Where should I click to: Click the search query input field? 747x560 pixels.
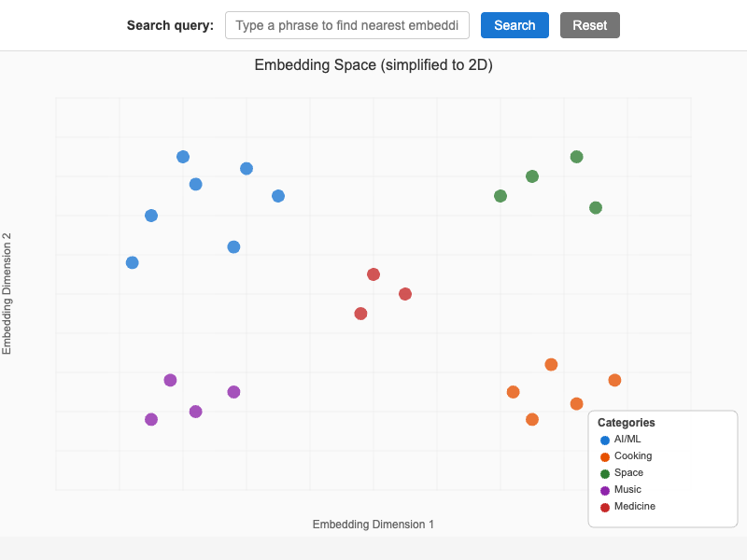(x=347, y=25)
